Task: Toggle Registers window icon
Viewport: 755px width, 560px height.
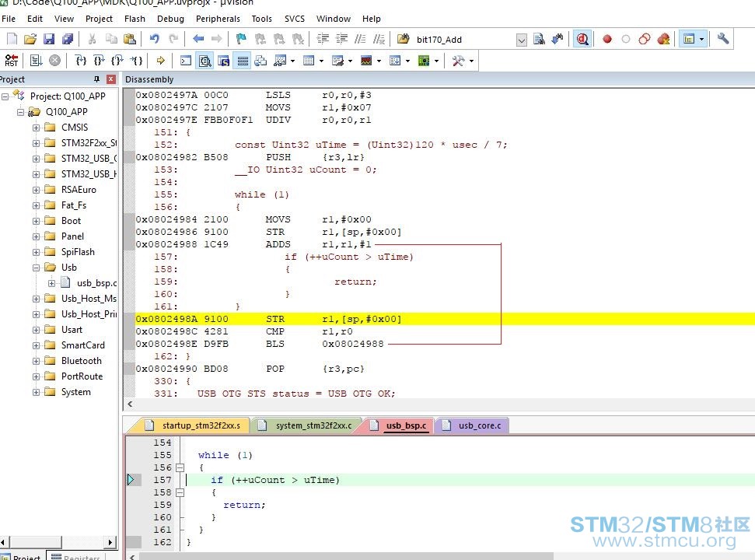Action: coord(243,61)
